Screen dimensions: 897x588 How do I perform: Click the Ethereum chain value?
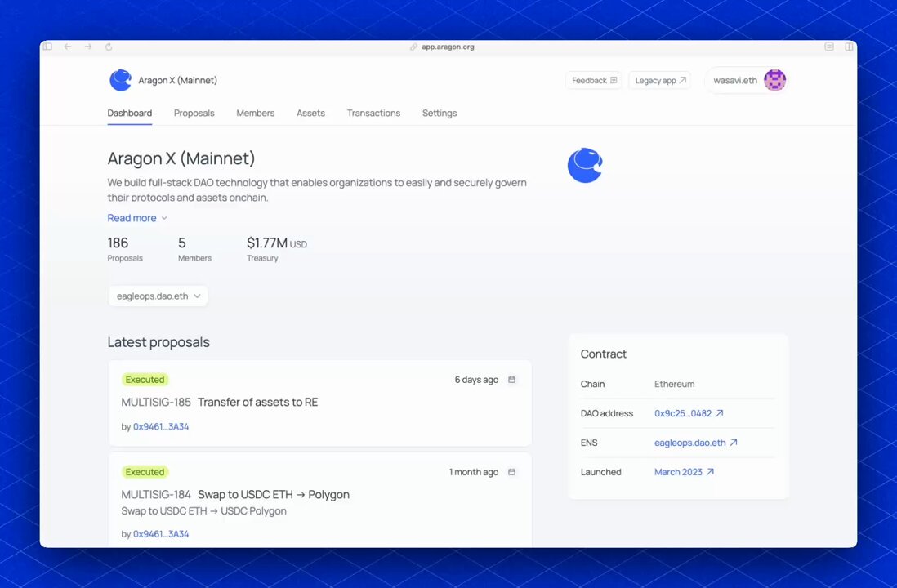click(x=675, y=384)
